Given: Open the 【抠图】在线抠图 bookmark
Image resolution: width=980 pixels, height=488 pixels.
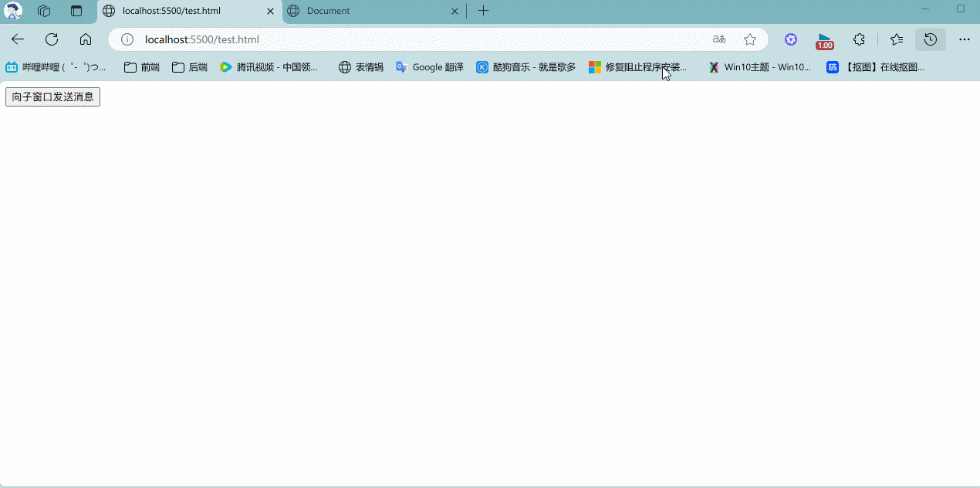Looking at the screenshot, I should pos(876,67).
